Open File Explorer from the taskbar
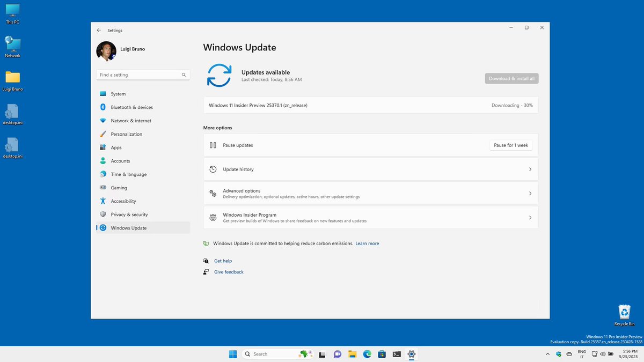 tap(353, 354)
